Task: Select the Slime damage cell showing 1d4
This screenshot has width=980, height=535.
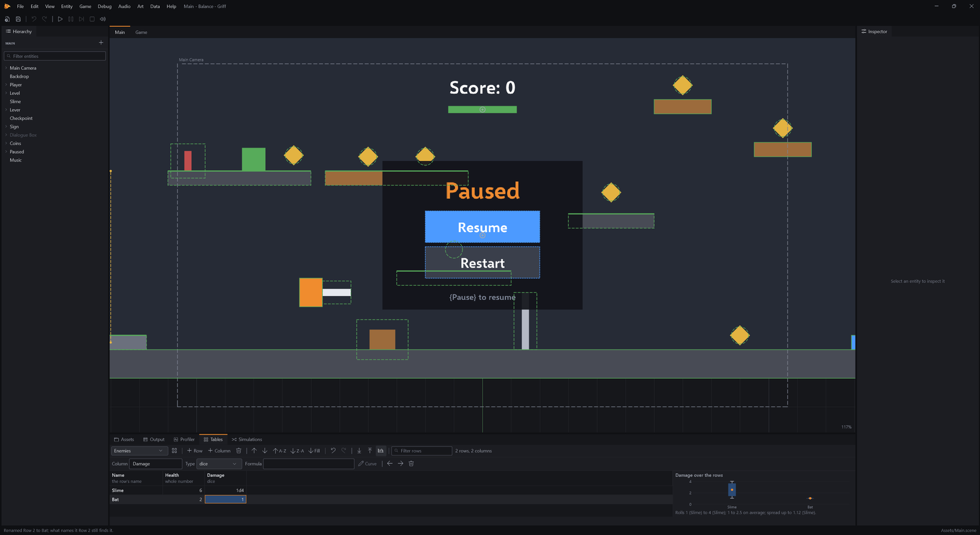Action: [225, 490]
